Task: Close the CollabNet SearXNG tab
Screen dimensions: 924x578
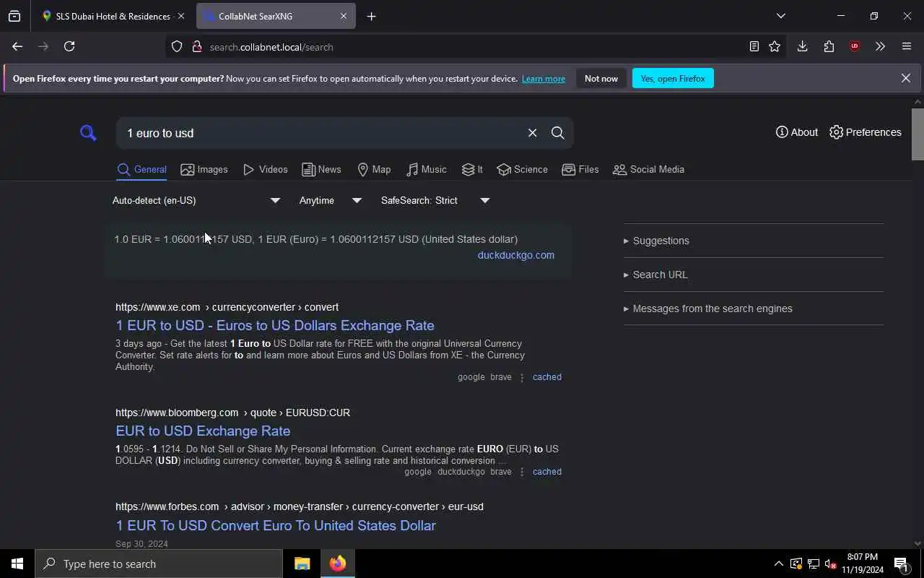Action: coord(344,16)
